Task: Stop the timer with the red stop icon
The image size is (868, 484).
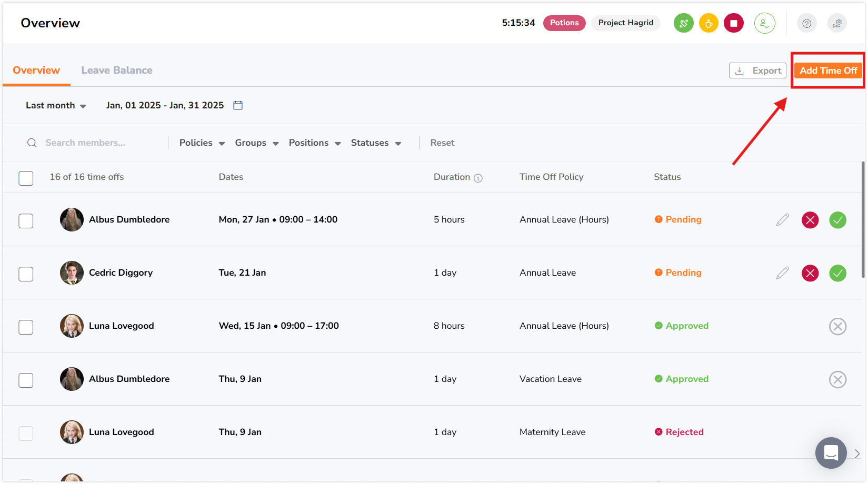Action: tap(733, 23)
